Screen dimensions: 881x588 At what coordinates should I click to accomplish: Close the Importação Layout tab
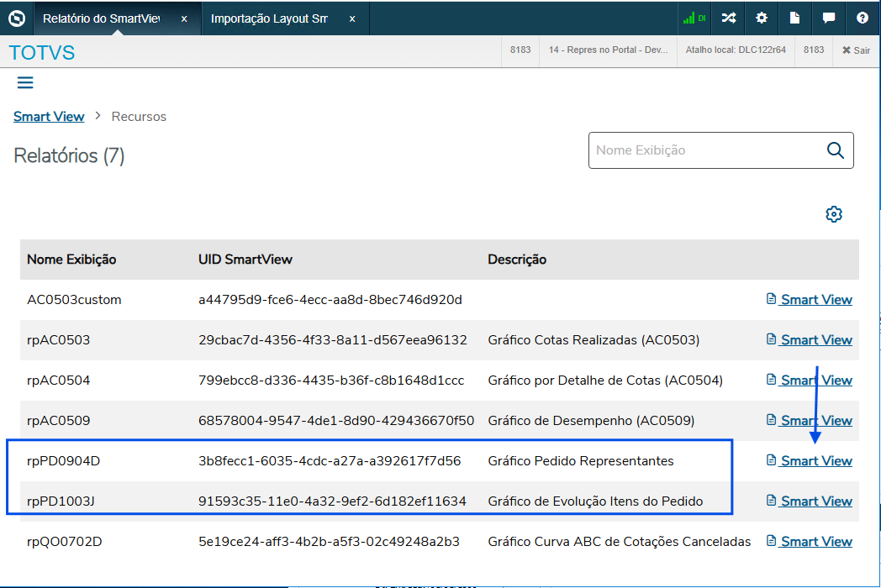(352, 18)
